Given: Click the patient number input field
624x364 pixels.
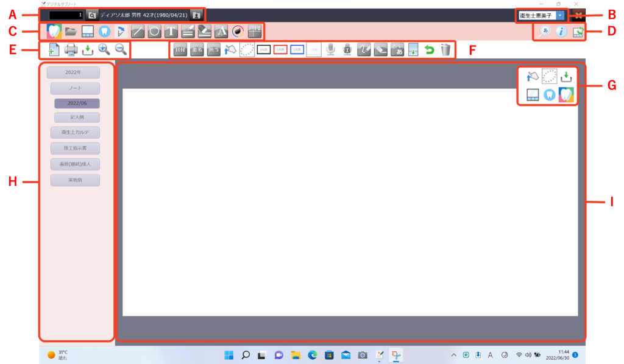Looking at the screenshot, I should [x=66, y=15].
